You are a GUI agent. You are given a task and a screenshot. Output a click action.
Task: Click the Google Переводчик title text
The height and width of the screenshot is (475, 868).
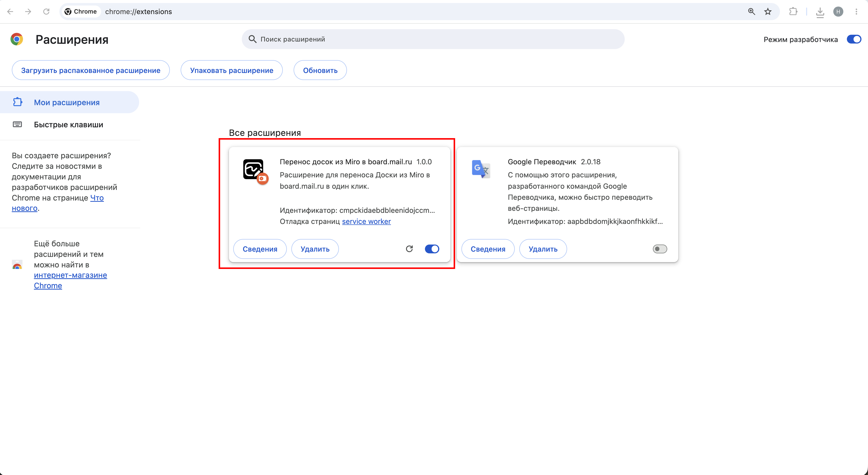click(542, 162)
